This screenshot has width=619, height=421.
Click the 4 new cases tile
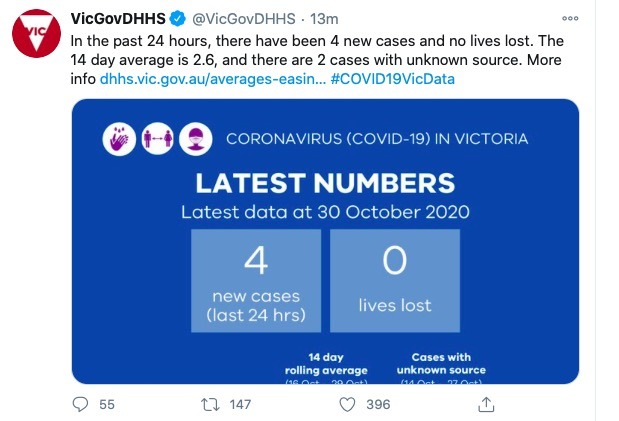point(256,281)
